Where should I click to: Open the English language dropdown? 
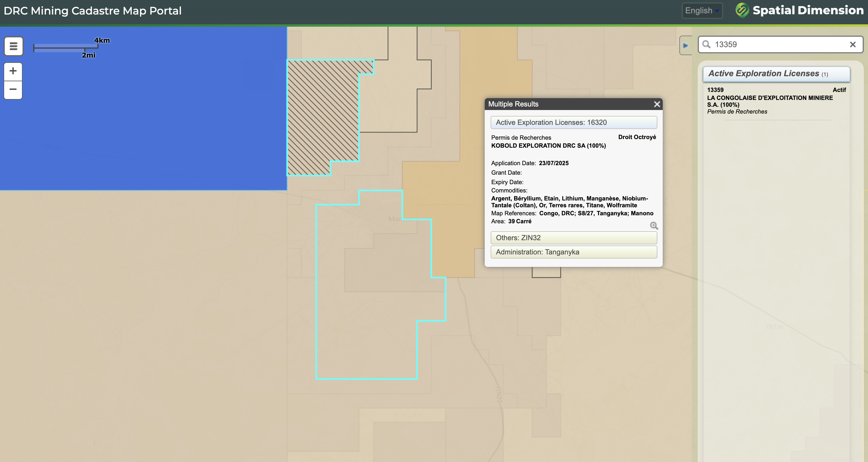click(x=702, y=11)
